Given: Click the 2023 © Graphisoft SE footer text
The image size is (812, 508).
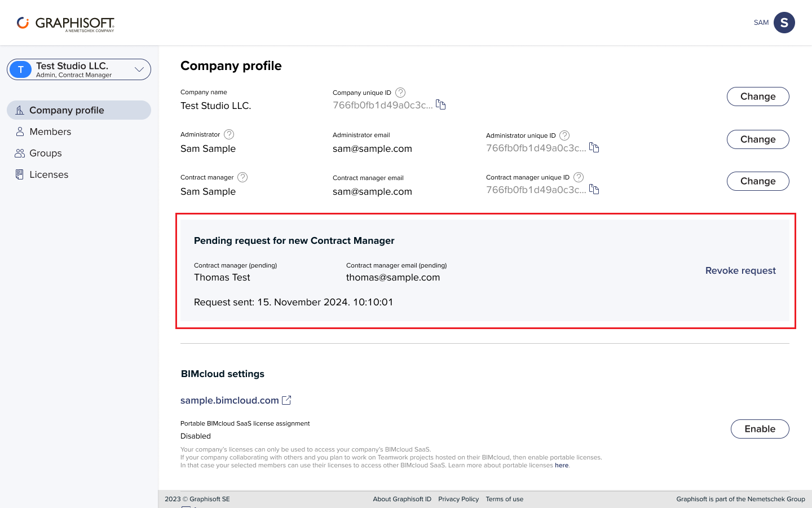Looking at the screenshot, I should [197, 499].
